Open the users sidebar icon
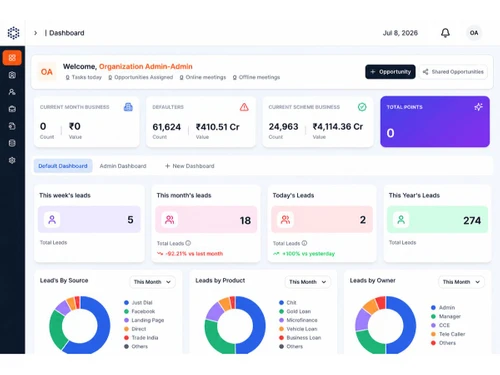 (x=12, y=92)
